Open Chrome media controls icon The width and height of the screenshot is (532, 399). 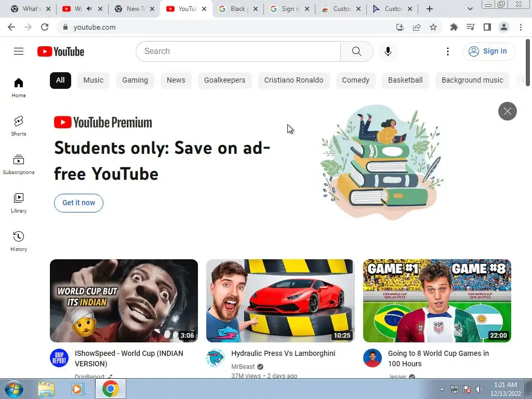point(470,27)
